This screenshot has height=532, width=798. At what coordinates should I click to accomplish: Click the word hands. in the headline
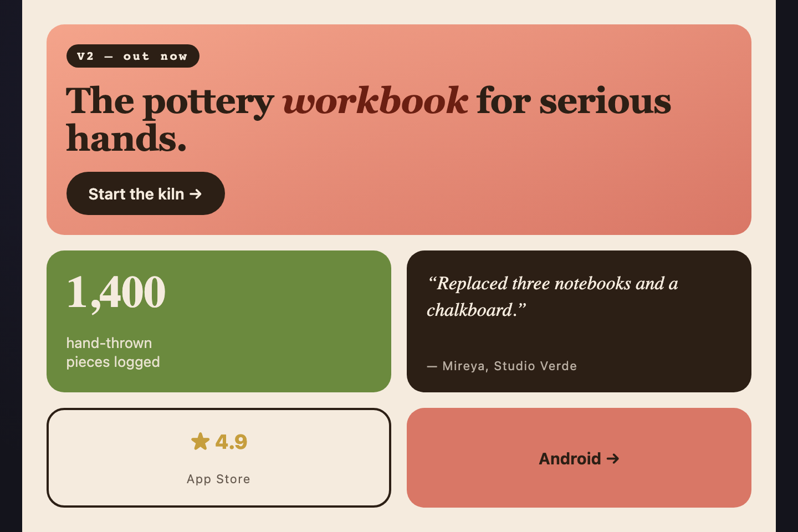click(126, 138)
